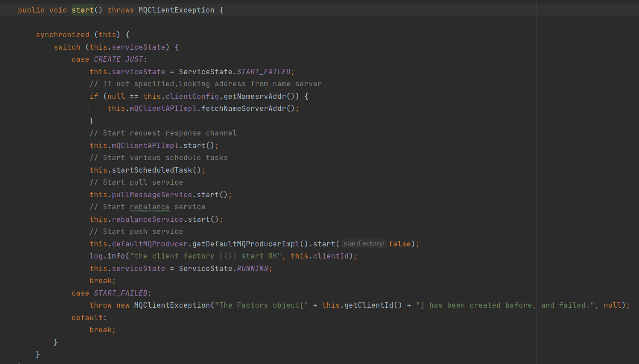The width and height of the screenshot is (639, 364).
Task: Place the cursor on the synchronized keyword
Action: click(x=63, y=34)
